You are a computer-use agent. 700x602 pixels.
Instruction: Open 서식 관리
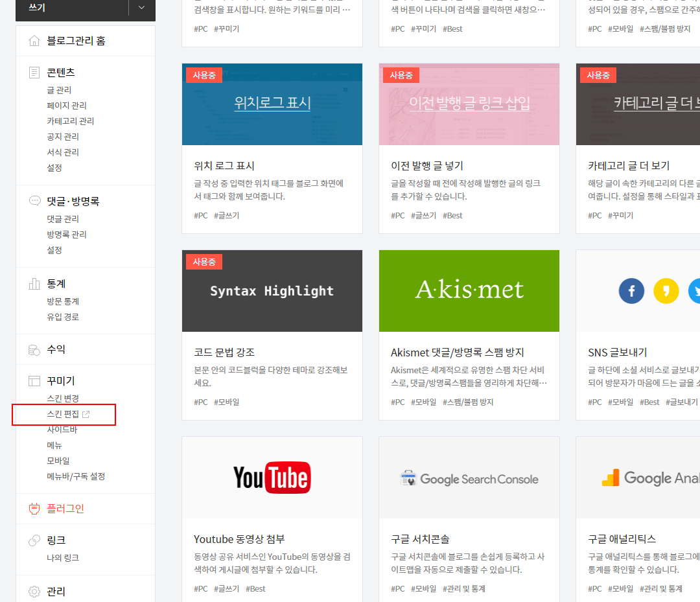point(63,152)
